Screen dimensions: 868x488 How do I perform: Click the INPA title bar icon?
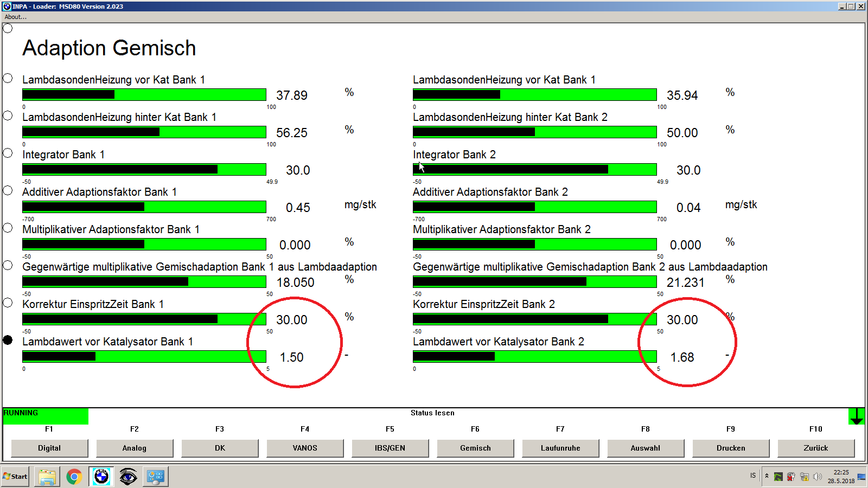(7, 6)
